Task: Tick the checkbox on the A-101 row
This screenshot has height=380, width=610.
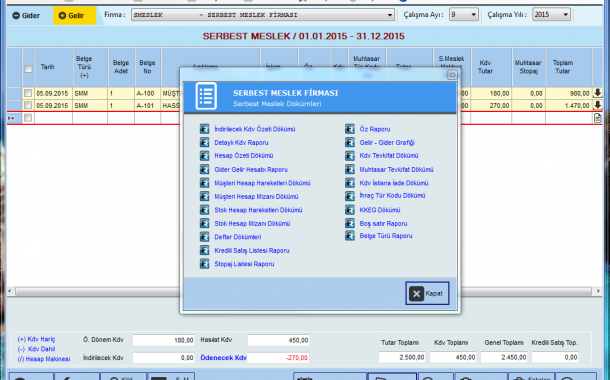Action: (x=28, y=105)
